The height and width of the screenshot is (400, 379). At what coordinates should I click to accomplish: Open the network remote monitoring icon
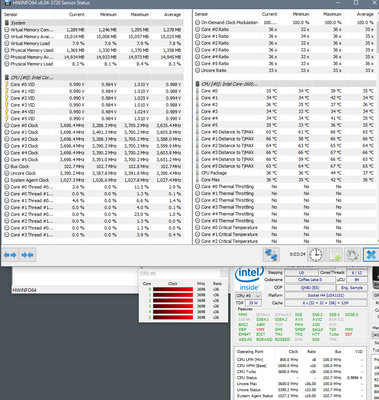[271, 255]
